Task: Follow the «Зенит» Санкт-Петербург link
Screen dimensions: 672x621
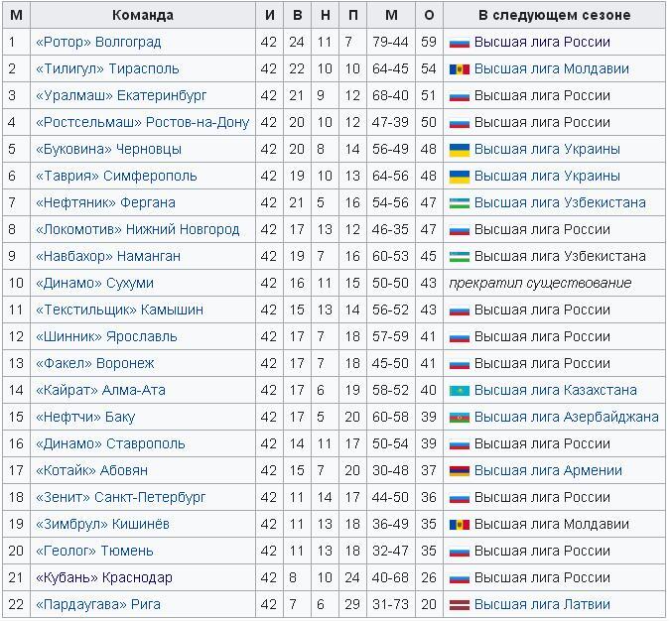Action: [x=120, y=498]
